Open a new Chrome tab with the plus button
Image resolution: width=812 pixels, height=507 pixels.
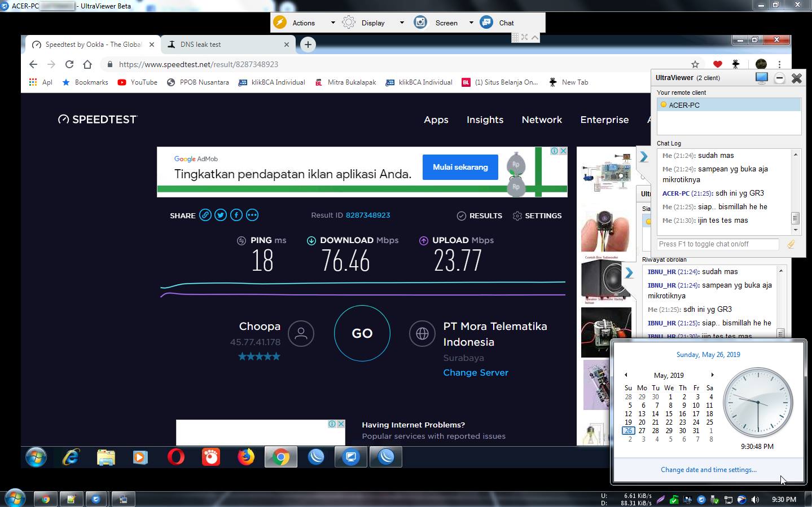pyautogui.click(x=308, y=45)
